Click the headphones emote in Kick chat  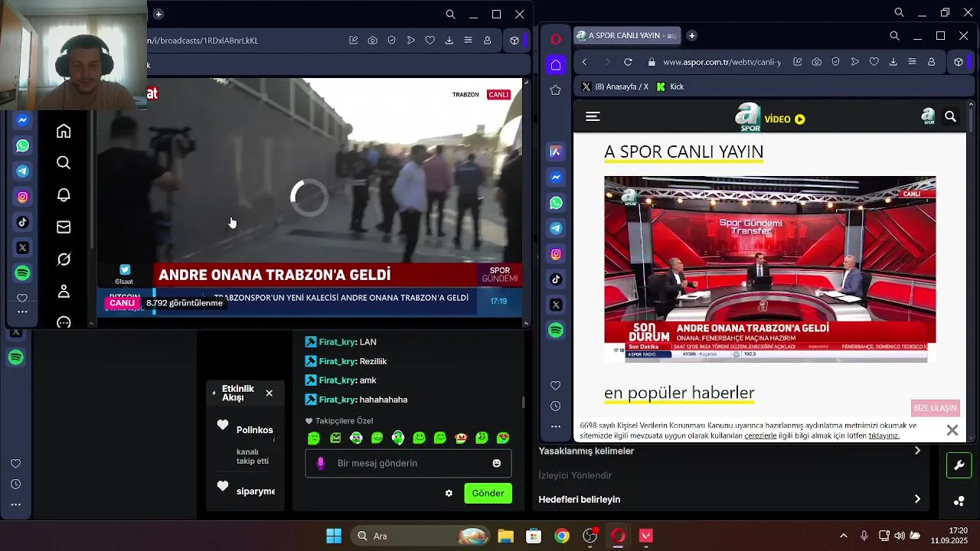[397, 438]
